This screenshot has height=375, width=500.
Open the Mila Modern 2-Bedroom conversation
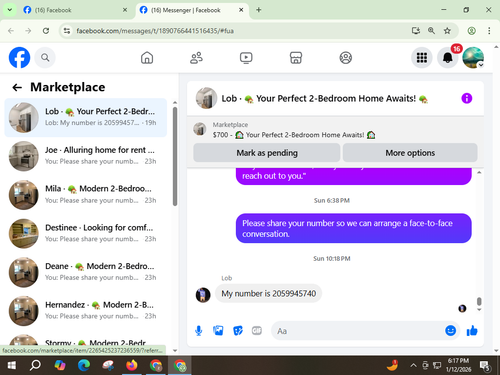(x=86, y=195)
